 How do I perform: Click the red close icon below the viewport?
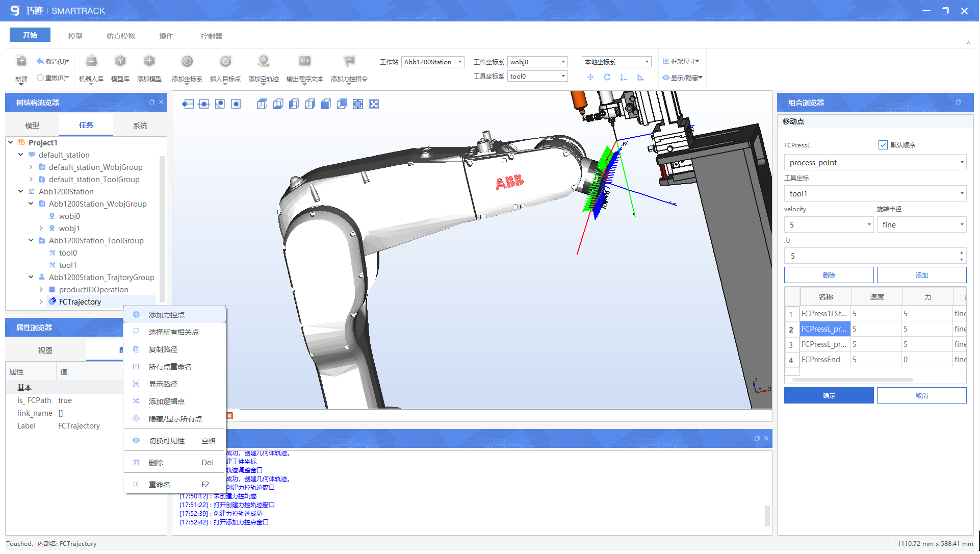coord(230,416)
